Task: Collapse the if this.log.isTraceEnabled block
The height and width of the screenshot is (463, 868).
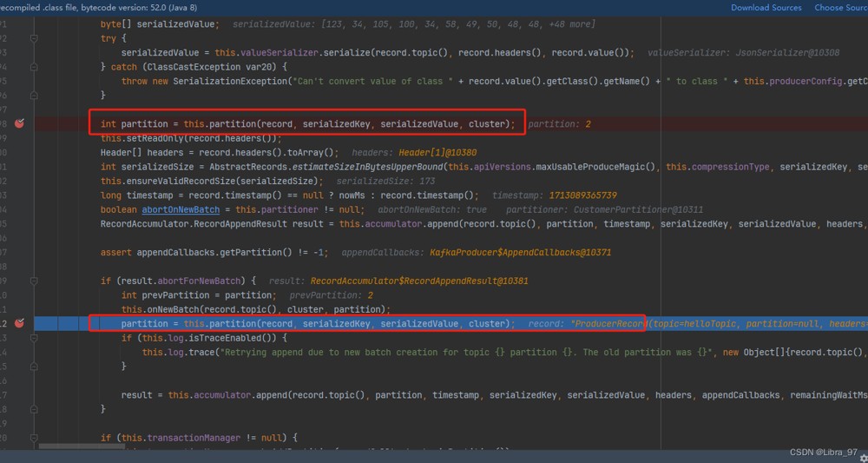Action: [x=34, y=338]
